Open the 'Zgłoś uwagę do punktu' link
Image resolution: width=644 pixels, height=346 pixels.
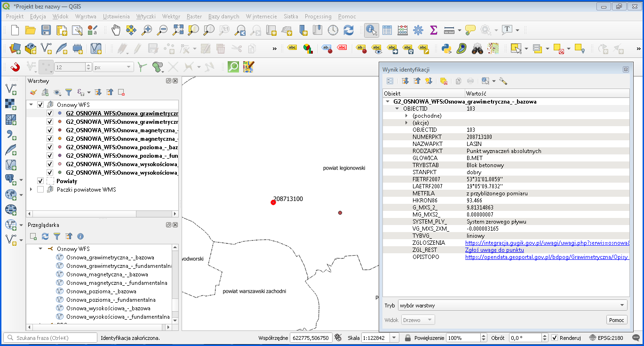[494, 250]
